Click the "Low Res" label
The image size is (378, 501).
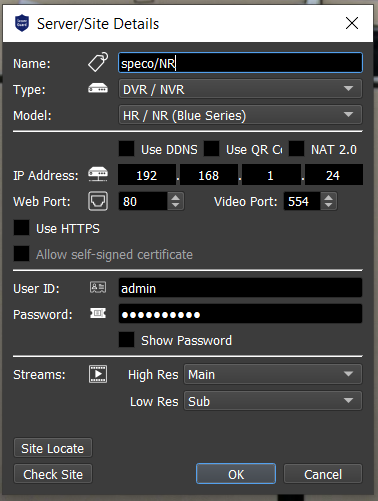[154, 401]
